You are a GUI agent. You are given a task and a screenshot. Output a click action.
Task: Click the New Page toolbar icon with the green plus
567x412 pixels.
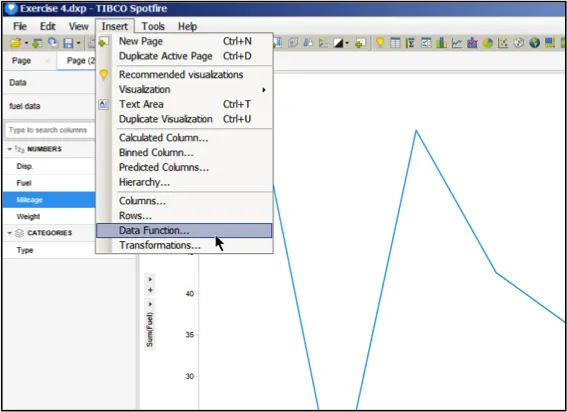coord(360,43)
